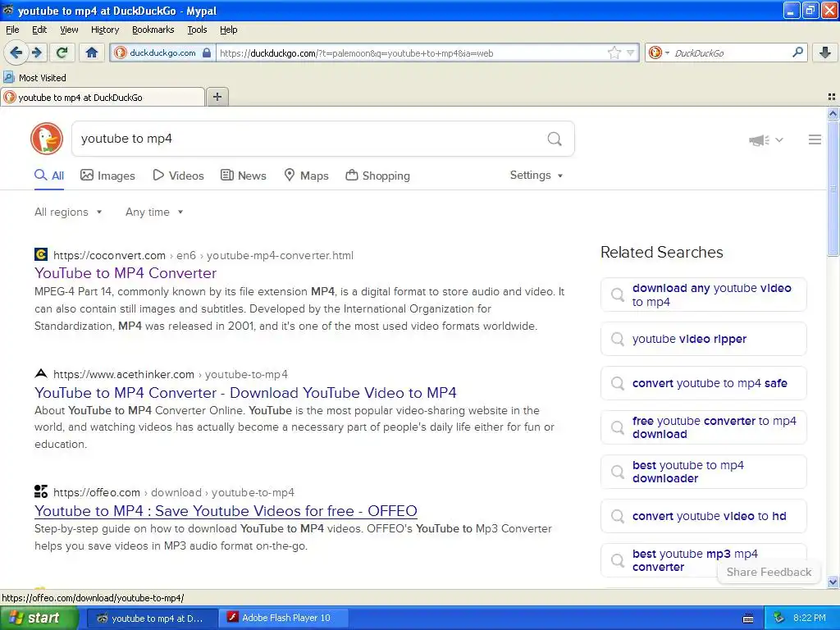This screenshot has height=630, width=840.
Task: Click the offeo site favicon
Action: pos(41,491)
